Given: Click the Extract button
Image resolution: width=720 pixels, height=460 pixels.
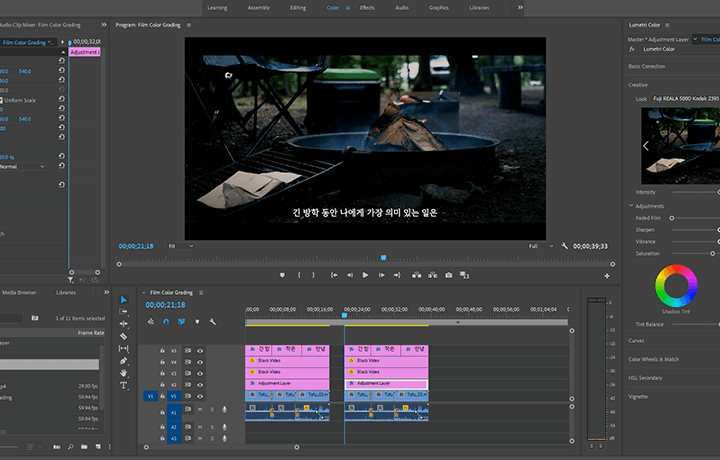Looking at the screenshot, I should coord(433,275).
